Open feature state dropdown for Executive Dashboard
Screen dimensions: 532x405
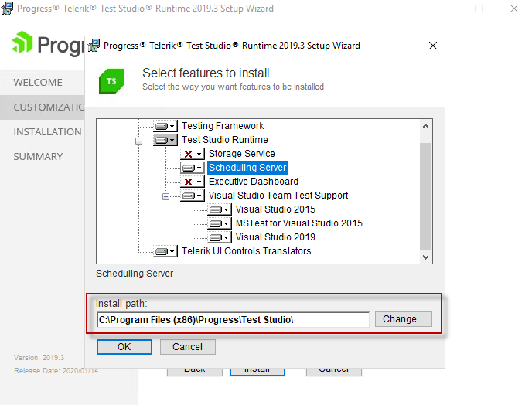[193, 182]
